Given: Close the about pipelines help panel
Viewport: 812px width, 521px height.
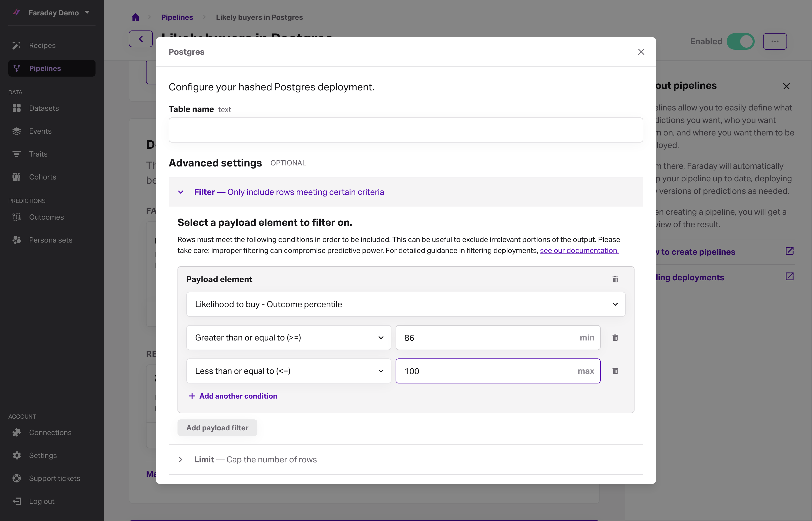Looking at the screenshot, I should pos(786,86).
